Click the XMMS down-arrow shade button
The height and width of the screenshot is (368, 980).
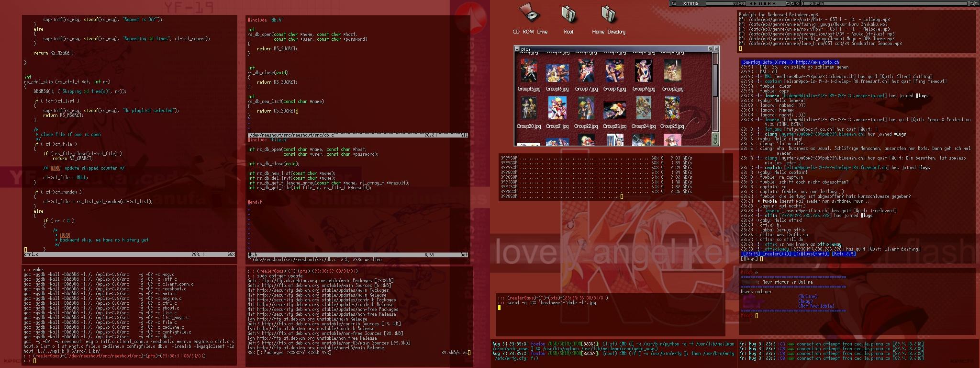click(788, 3)
